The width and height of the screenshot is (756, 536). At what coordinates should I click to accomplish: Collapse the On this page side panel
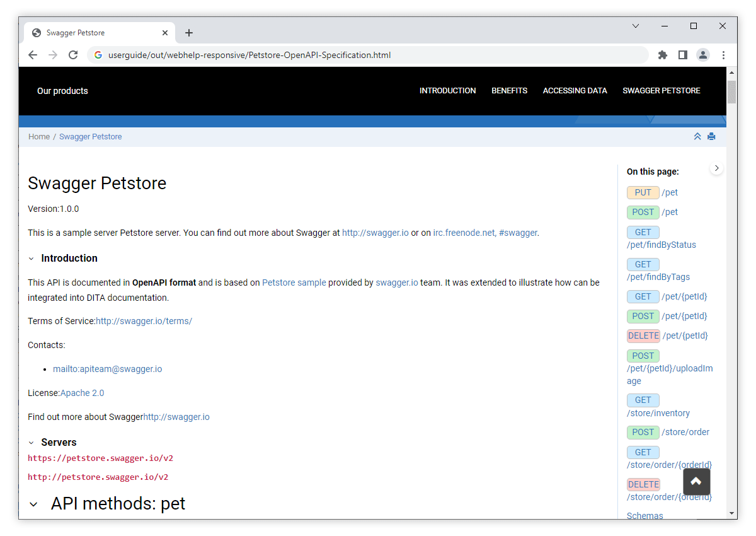(x=716, y=168)
